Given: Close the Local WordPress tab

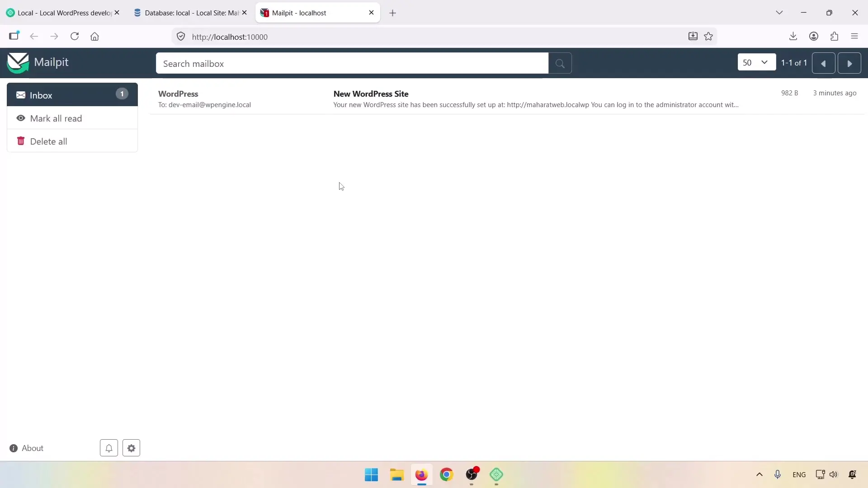Looking at the screenshot, I should point(117,13).
